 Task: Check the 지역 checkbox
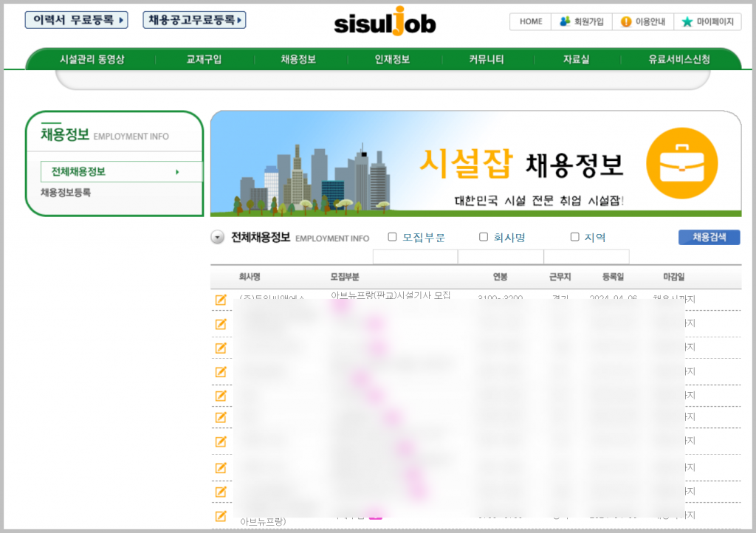[x=574, y=237]
